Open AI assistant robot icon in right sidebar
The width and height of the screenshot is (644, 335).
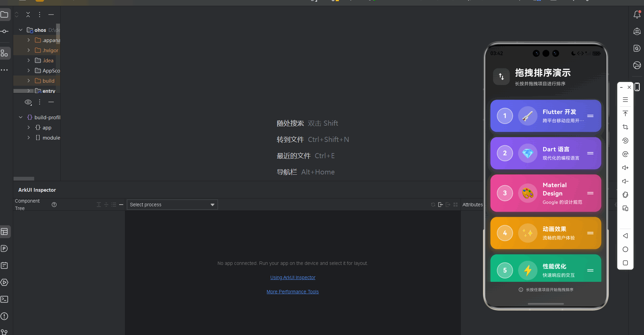(637, 32)
